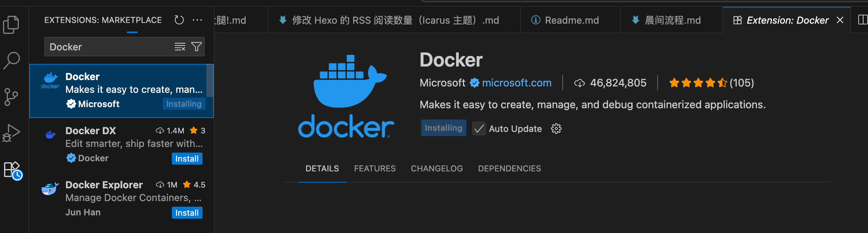Click the verified badge beside microsoft.com
This screenshot has height=233, width=868.
click(475, 83)
